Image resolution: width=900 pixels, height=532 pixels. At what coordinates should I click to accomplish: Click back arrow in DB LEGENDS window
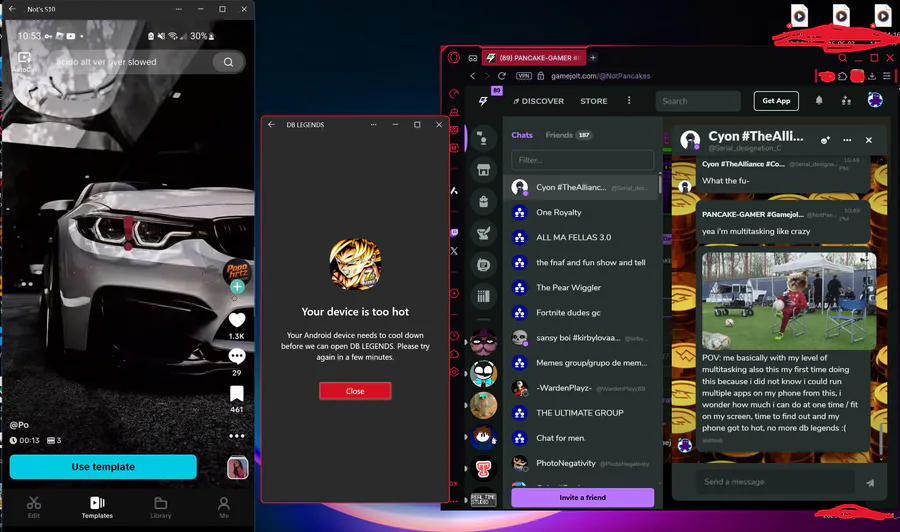271,125
